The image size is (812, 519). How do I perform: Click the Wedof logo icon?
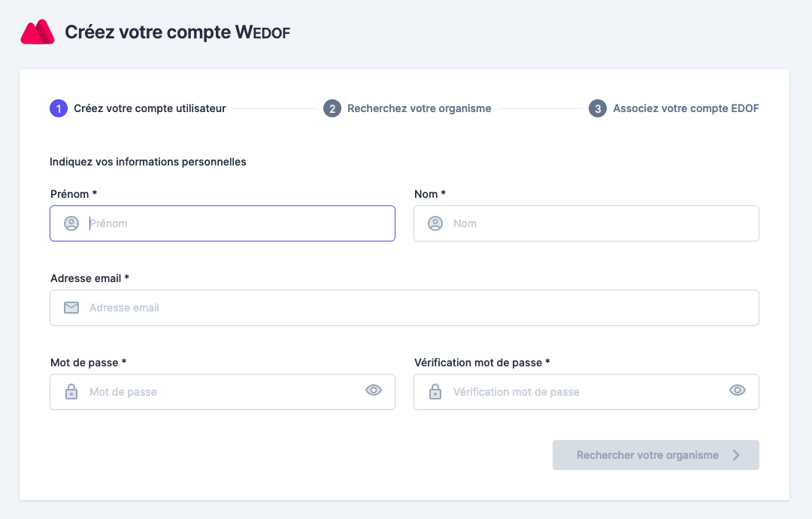38,32
